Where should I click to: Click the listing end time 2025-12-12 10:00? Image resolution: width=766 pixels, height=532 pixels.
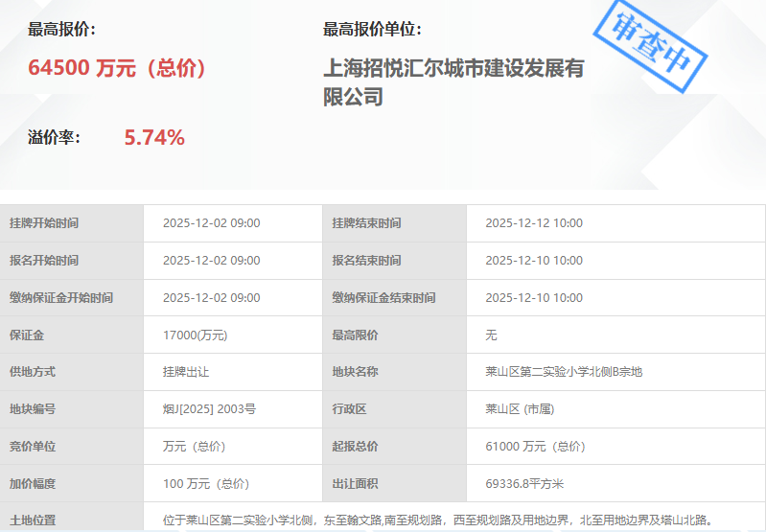(534, 223)
